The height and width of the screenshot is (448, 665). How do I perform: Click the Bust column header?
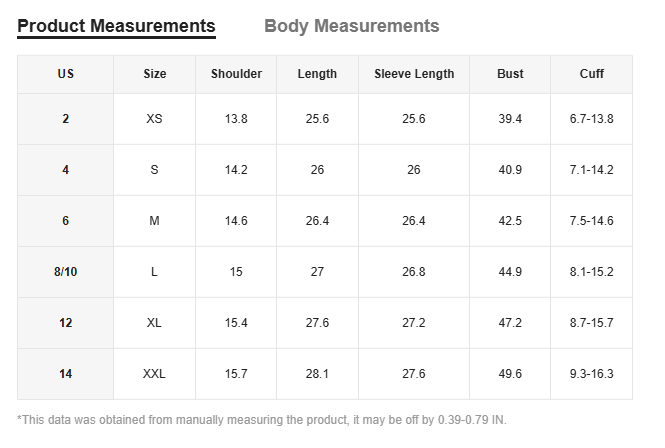[x=510, y=74]
